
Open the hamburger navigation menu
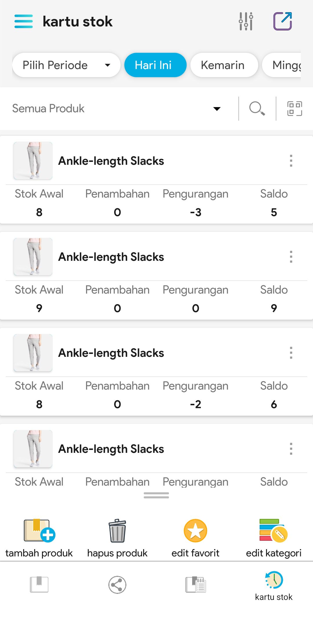click(23, 21)
